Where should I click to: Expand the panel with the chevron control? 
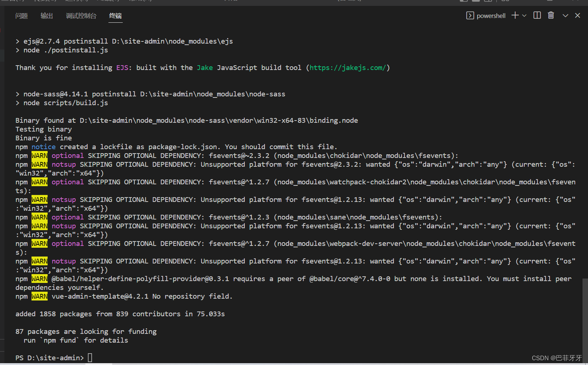[565, 15]
